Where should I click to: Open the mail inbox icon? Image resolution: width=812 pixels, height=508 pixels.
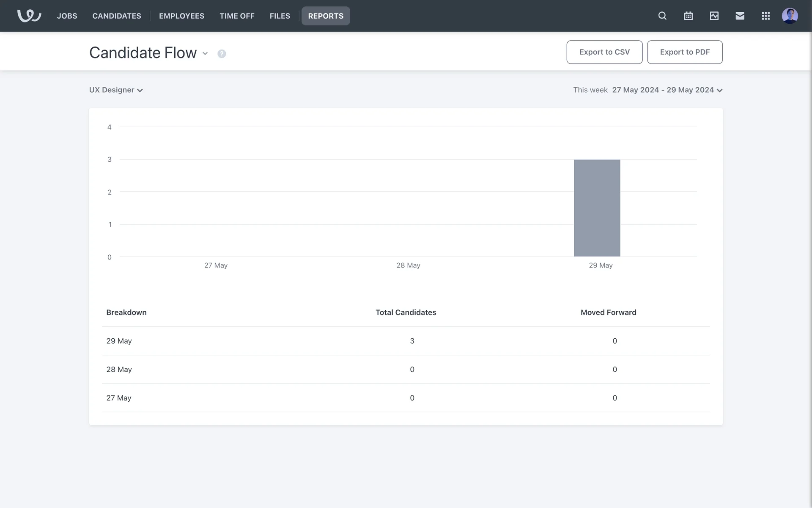[x=740, y=16]
